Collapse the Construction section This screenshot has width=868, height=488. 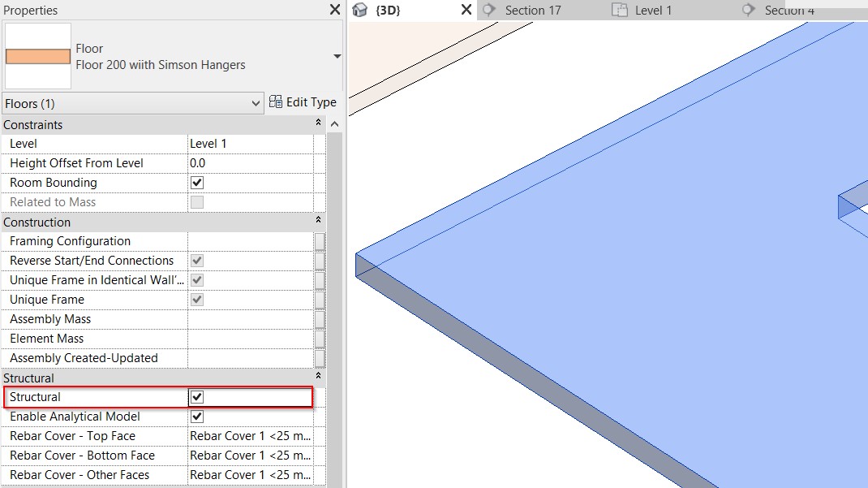318,222
